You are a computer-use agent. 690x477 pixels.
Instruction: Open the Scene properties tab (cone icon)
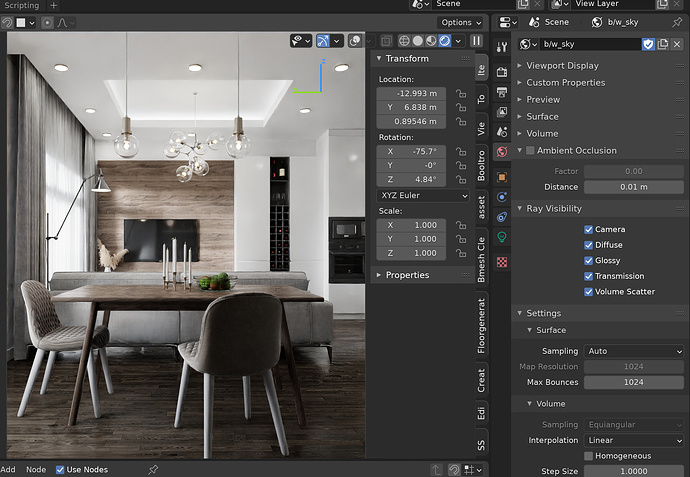pyautogui.click(x=502, y=132)
